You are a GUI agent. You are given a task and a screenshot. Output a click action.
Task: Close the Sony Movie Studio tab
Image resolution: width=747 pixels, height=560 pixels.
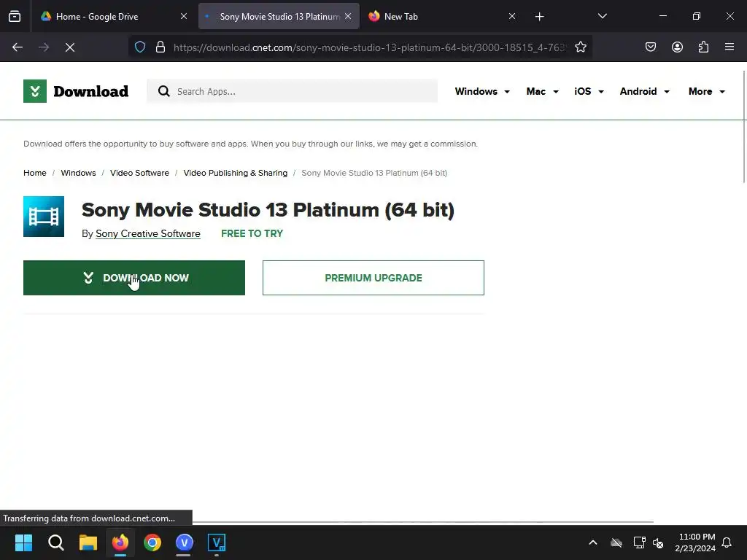[x=348, y=16]
